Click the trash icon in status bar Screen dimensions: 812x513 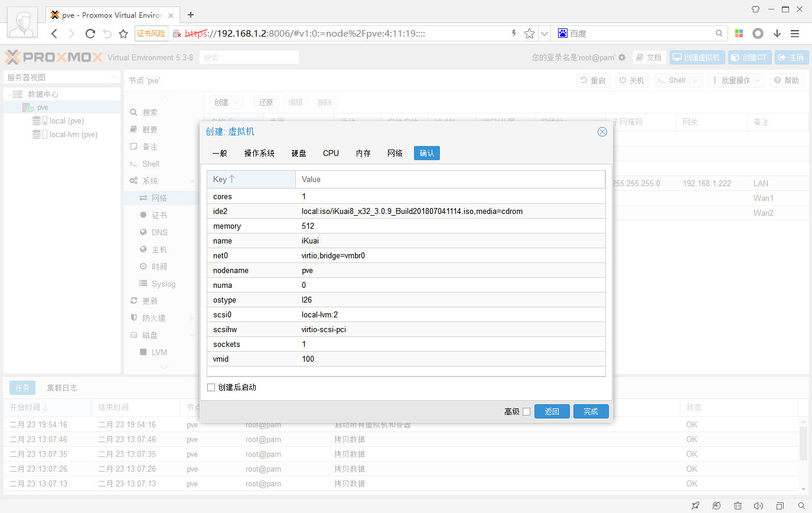[738, 506]
